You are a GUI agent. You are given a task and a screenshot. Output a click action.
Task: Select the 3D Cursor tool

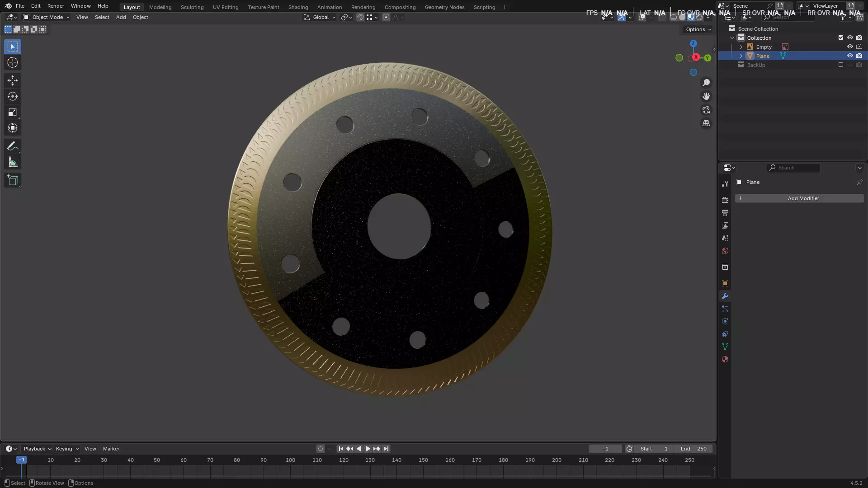(13, 62)
